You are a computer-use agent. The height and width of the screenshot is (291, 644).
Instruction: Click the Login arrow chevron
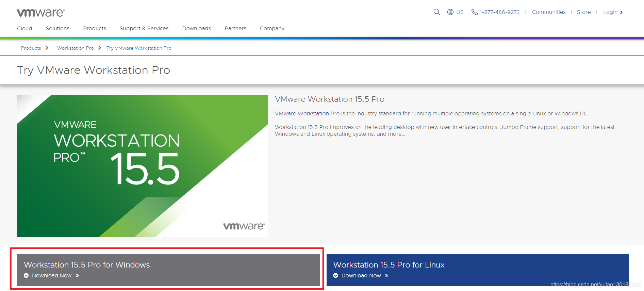pyautogui.click(x=621, y=12)
